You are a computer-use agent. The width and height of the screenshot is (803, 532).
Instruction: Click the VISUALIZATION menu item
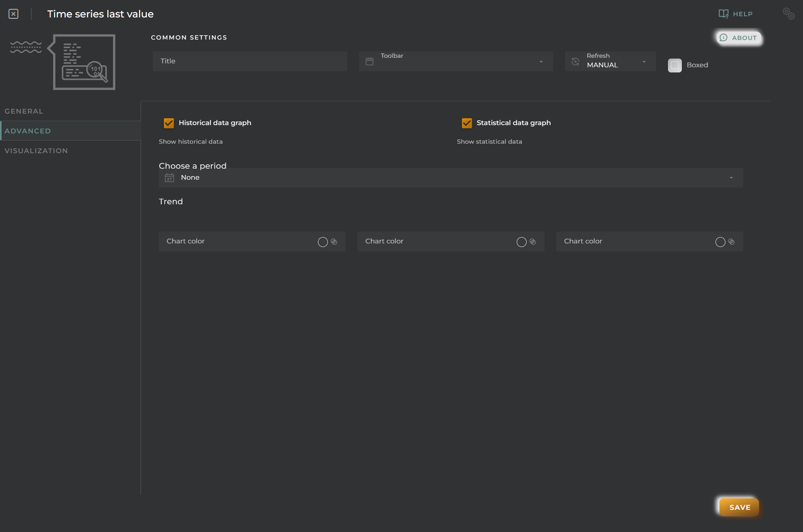[x=36, y=150]
